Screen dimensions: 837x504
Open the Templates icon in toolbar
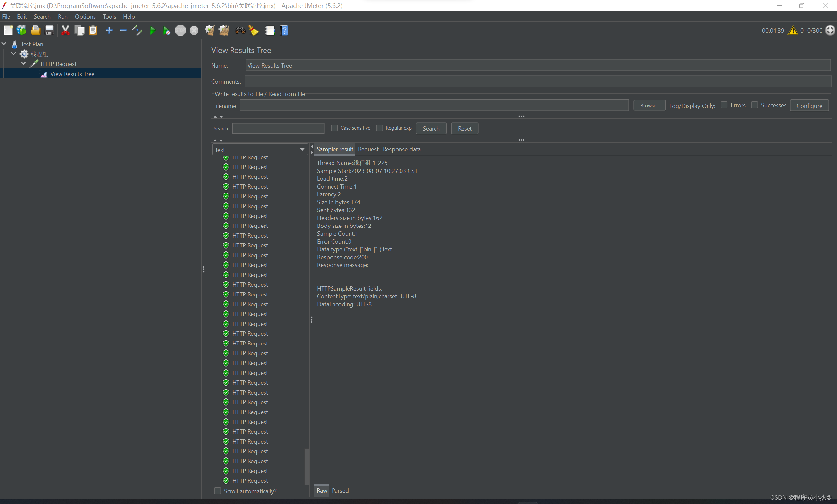21,31
